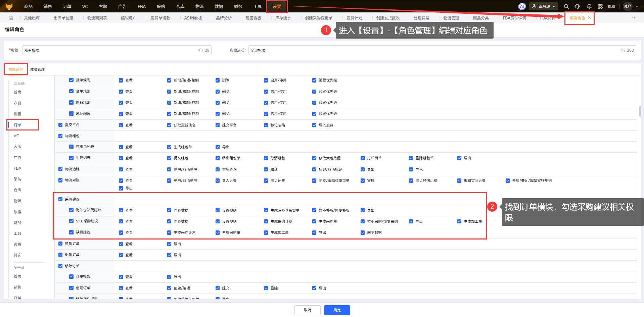
Task: Toggle the 海外仓补货建议 checkbox
Action: pyautogui.click(x=71, y=210)
